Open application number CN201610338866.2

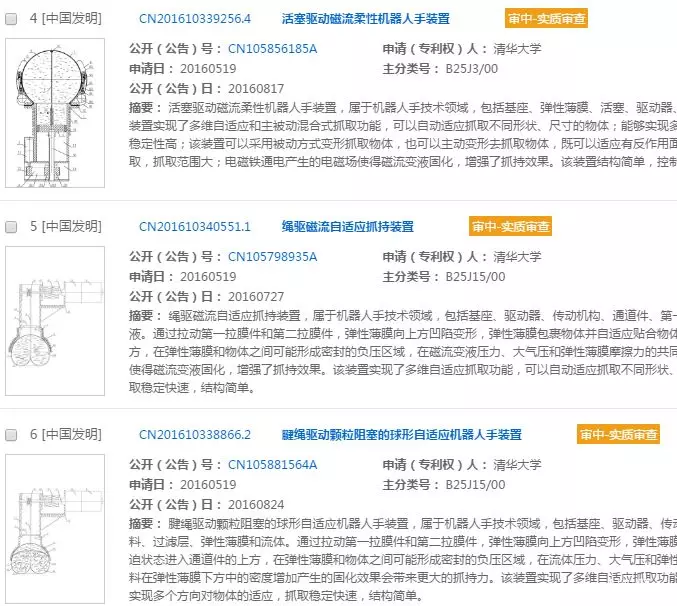[x=195, y=435]
